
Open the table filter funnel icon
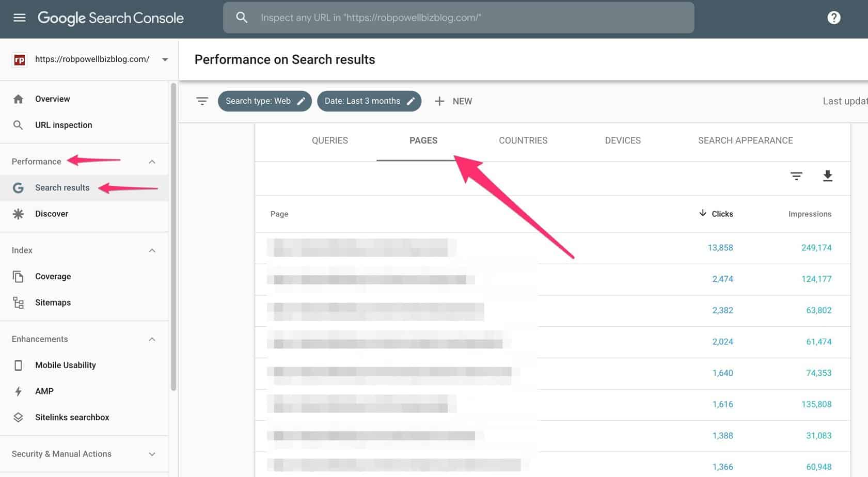796,176
